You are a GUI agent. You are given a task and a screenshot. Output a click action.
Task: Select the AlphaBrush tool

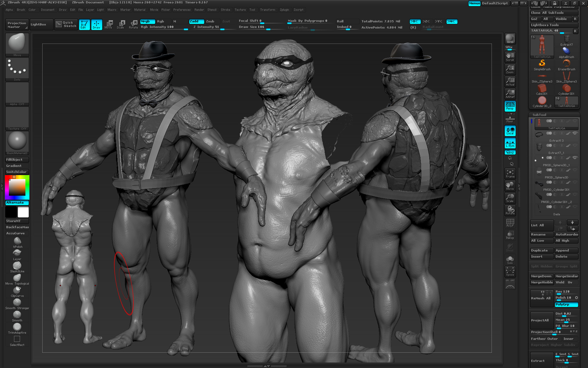(567, 53)
